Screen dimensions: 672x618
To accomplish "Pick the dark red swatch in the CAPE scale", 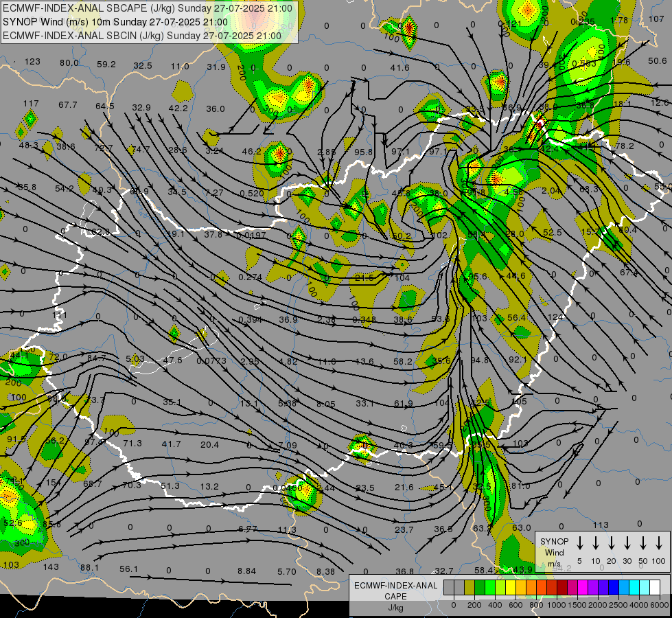I will point(562,587).
